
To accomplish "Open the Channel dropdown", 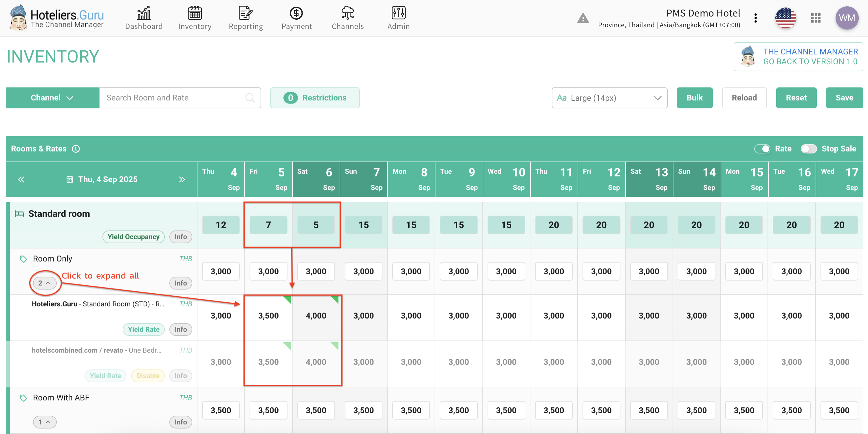I will pos(52,98).
